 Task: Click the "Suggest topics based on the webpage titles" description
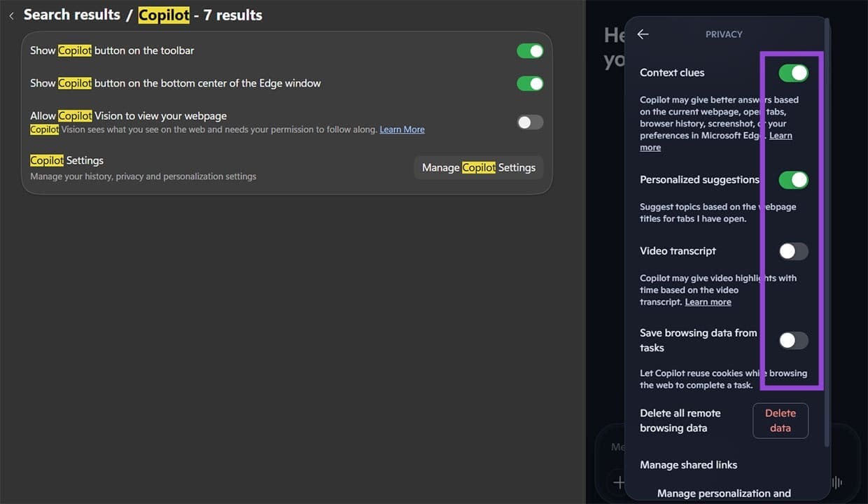pyautogui.click(x=718, y=213)
